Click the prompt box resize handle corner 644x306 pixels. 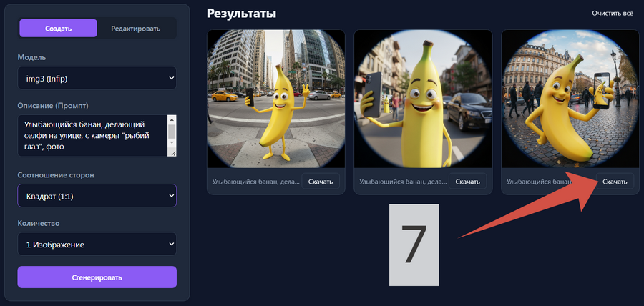(172, 152)
